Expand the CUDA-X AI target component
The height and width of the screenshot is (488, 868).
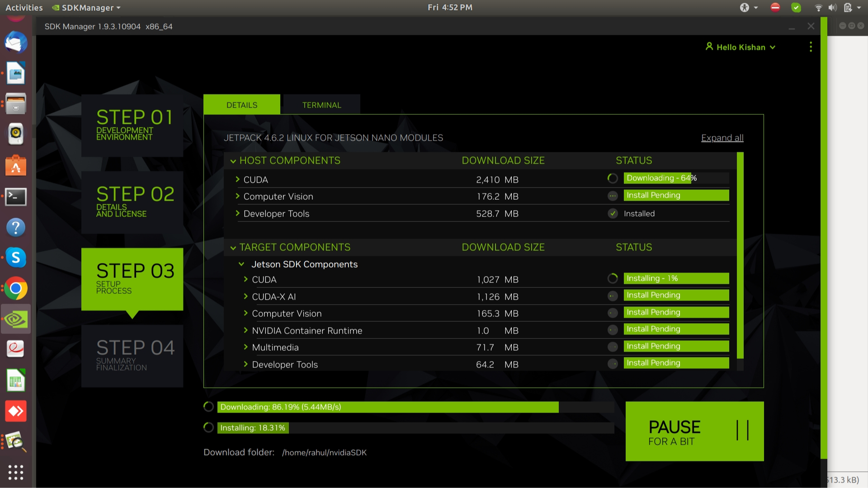(x=246, y=296)
